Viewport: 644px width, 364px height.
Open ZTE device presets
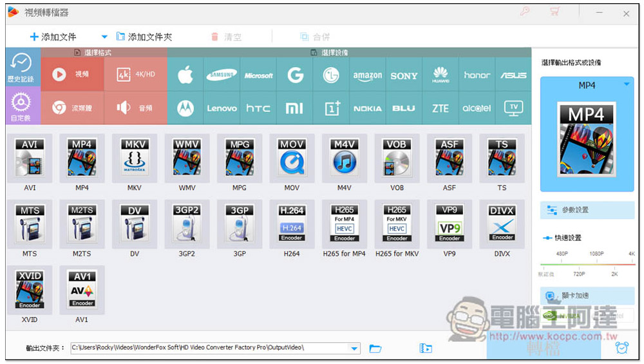tap(440, 108)
